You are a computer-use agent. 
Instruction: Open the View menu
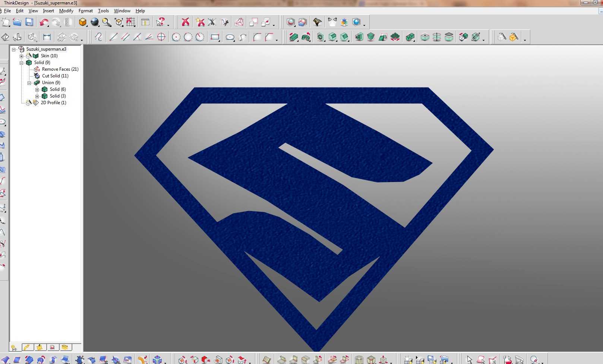(x=33, y=11)
